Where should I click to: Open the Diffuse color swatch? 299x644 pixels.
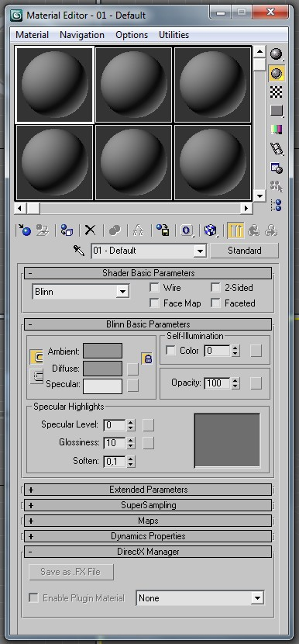(x=102, y=369)
